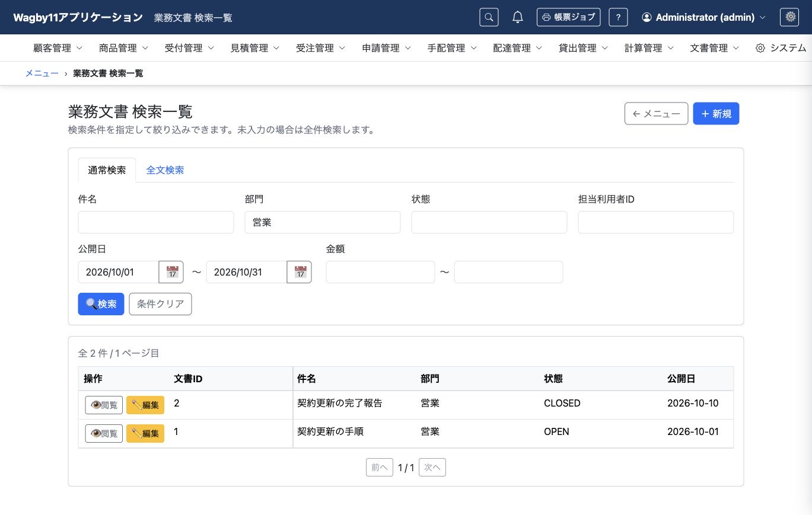Run the search with 検索 button

[101, 304]
